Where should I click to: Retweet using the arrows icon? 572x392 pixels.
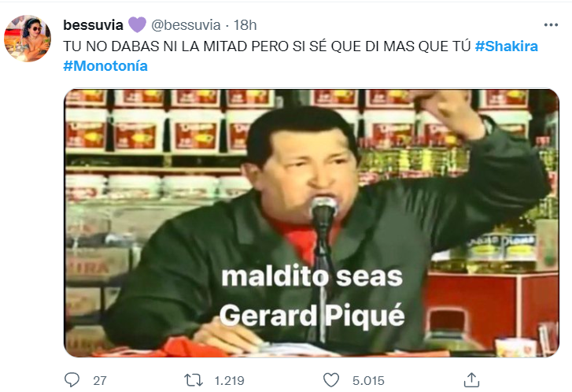point(194,380)
